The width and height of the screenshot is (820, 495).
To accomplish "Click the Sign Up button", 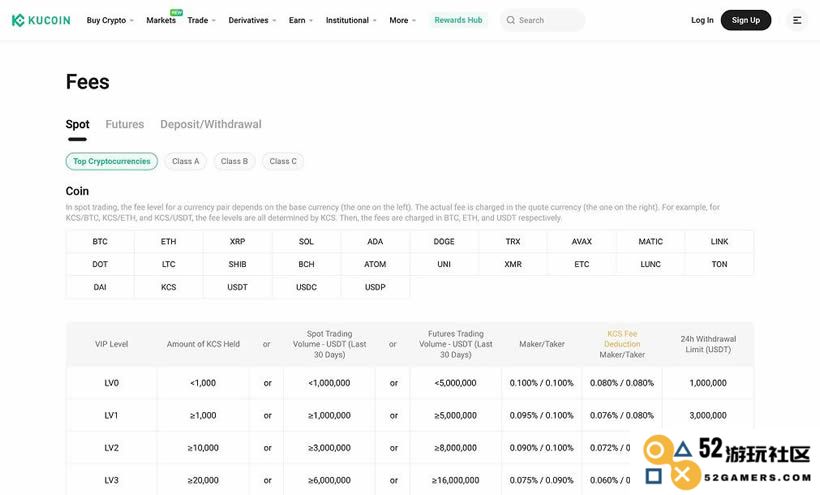I will (746, 20).
